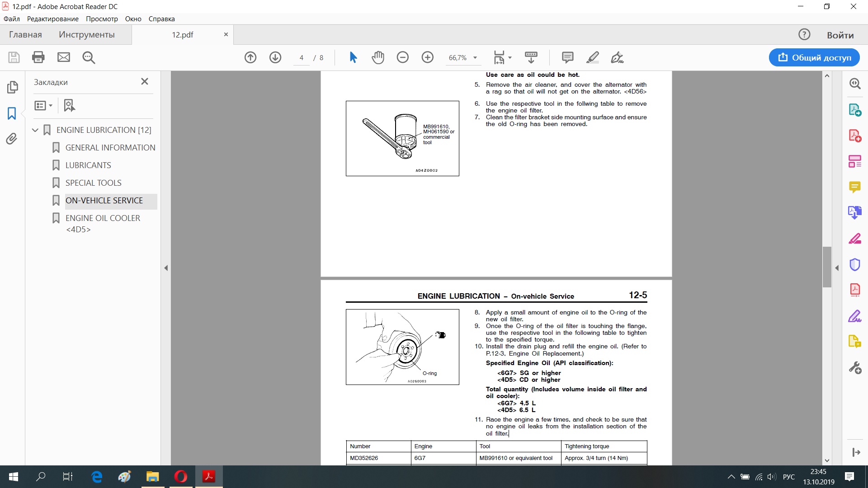Go to next page arrow
868x488 pixels.
(x=275, y=57)
